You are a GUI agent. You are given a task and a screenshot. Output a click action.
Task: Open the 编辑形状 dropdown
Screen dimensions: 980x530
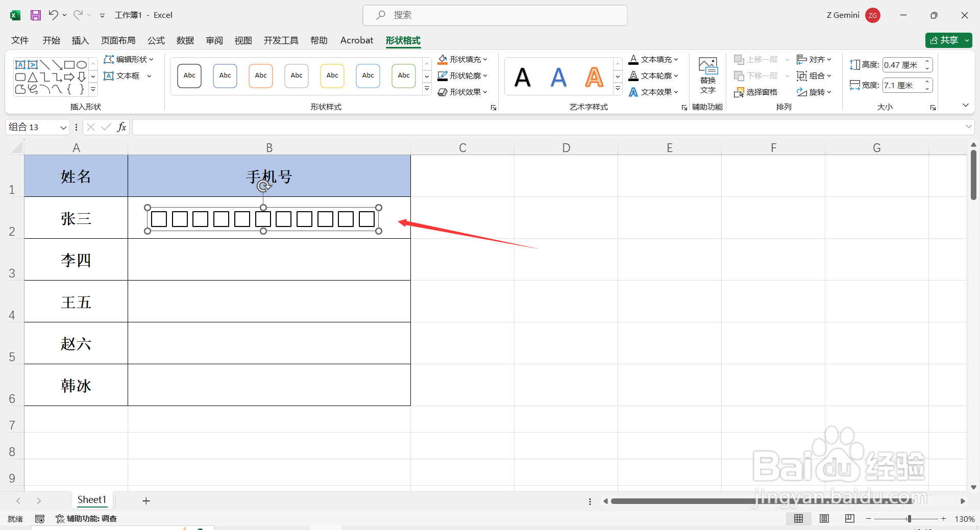pos(129,59)
